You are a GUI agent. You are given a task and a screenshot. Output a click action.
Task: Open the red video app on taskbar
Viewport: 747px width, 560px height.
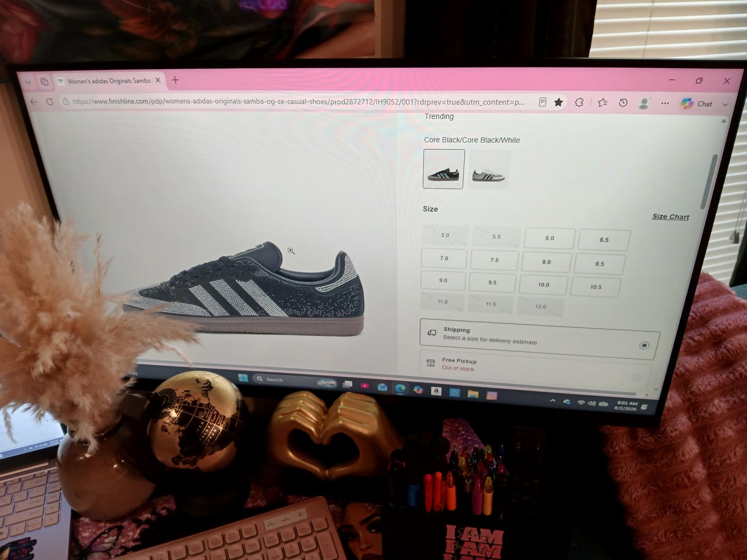[x=364, y=386]
